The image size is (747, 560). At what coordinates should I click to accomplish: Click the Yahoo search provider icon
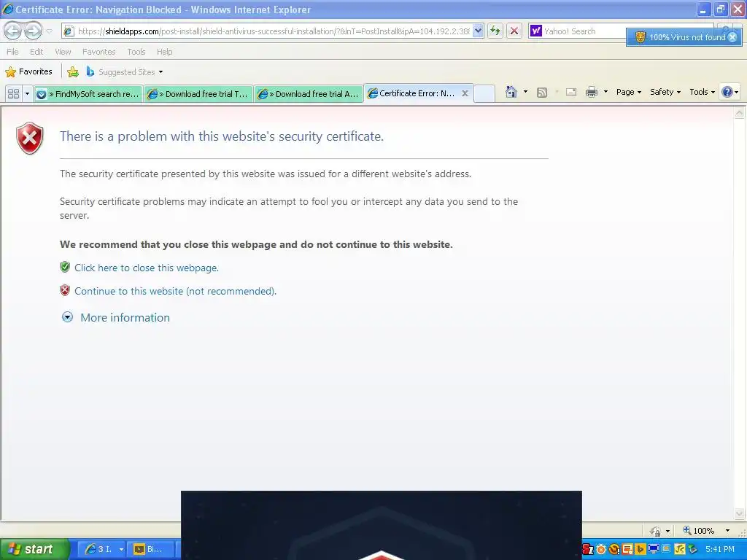[x=536, y=31]
